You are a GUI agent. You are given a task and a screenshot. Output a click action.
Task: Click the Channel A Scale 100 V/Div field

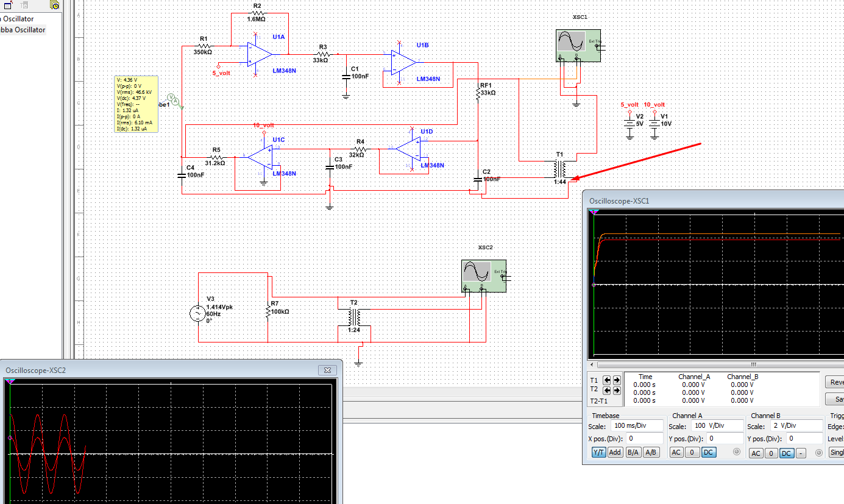point(717,426)
